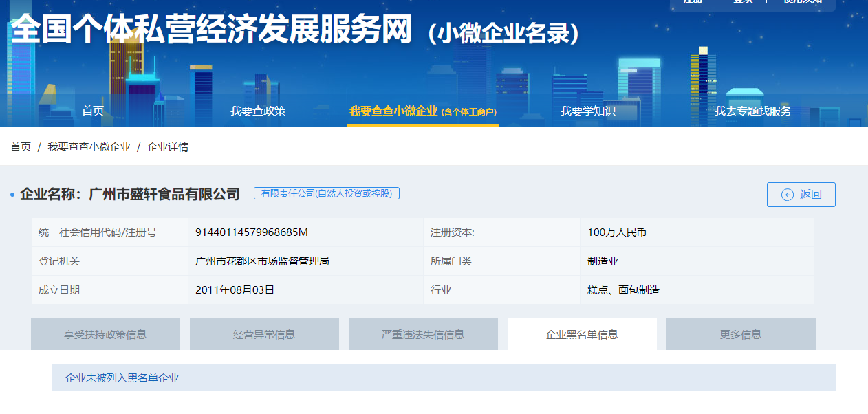Image resolution: width=868 pixels, height=414 pixels.
Task: Click the 企业详情 breadcrumb entry
Action: pyautogui.click(x=168, y=146)
